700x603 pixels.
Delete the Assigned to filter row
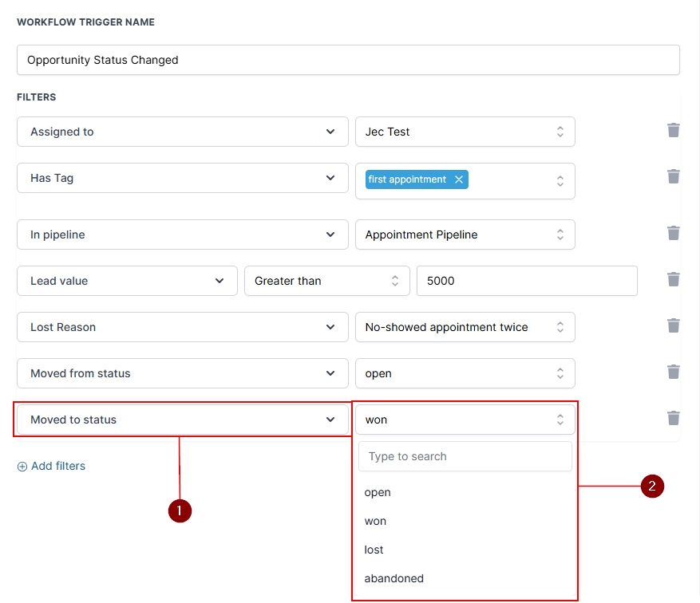pos(673,130)
